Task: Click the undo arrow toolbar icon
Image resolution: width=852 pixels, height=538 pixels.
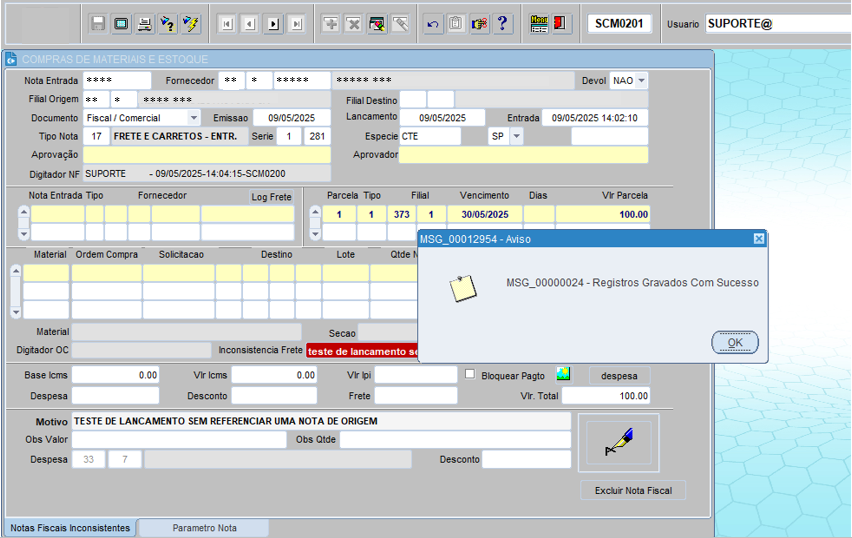Action: click(433, 23)
